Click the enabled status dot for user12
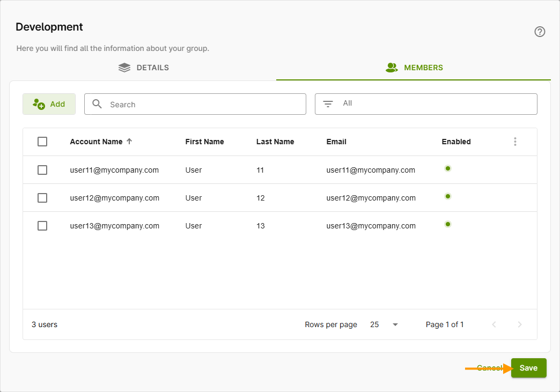This screenshot has height=392, width=560. pos(448,196)
